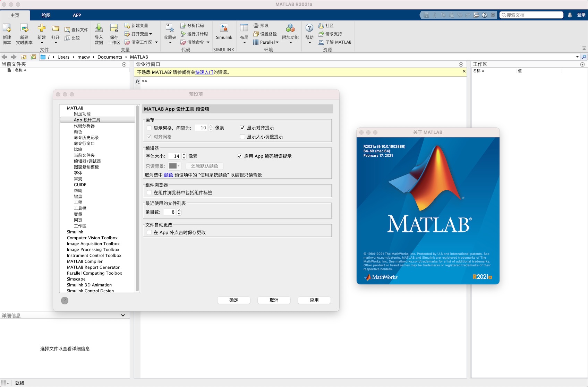Check 在 App 外点击时保存更改 checkbox
This screenshot has height=387, width=588.
tap(149, 233)
